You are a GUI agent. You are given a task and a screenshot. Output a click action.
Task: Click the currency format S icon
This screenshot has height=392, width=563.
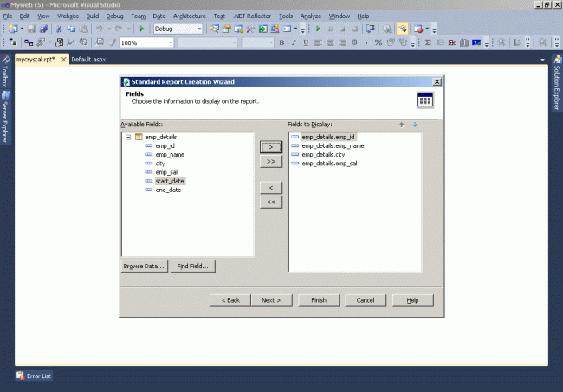coord(354,42)
